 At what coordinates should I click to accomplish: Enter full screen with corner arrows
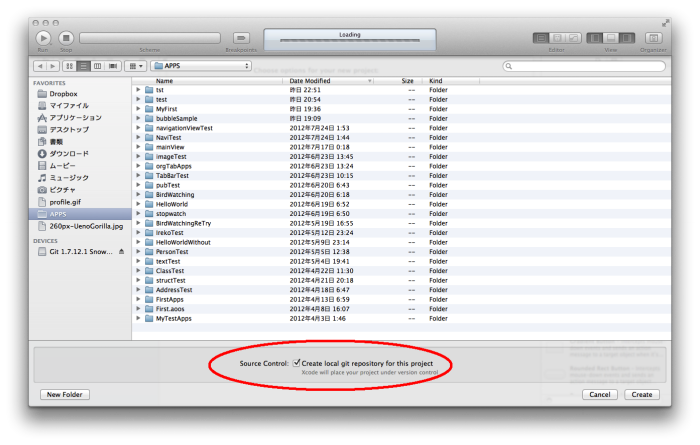pyautogui.click(x=665, y=23)
